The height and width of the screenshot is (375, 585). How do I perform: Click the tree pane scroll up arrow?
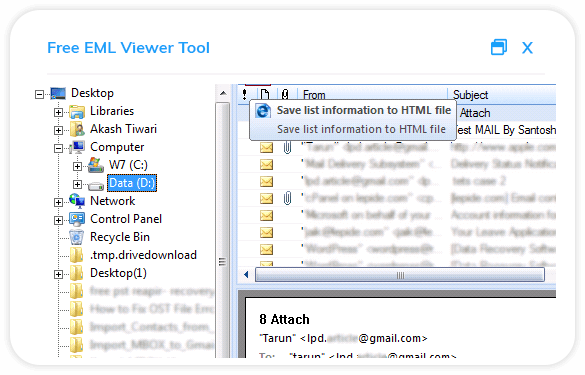pos(223,93)
